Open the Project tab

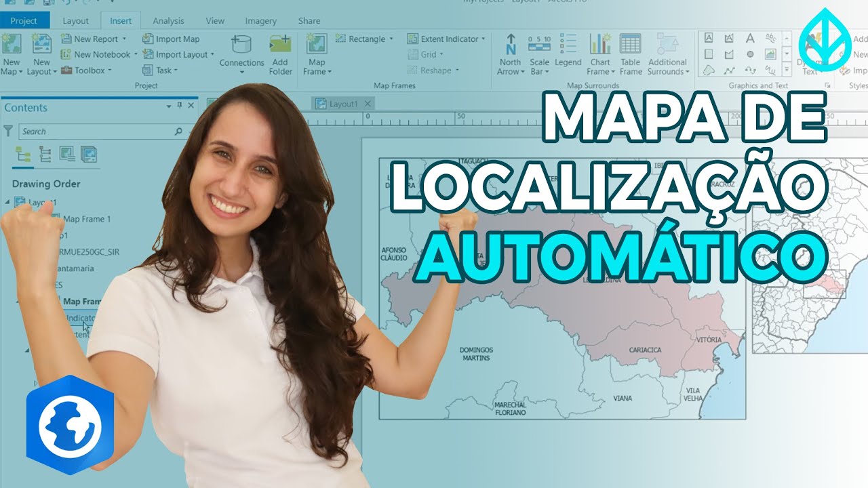(x=24, y=20)
